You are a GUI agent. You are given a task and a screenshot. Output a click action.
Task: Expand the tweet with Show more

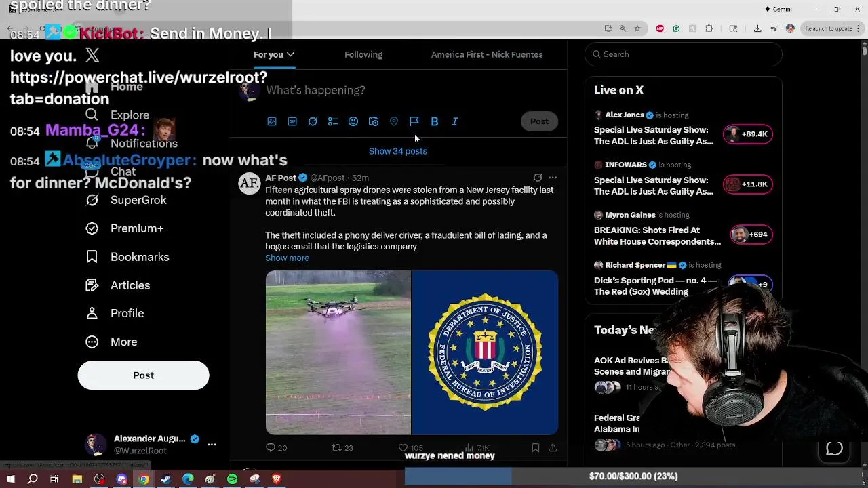pos(287,258)
